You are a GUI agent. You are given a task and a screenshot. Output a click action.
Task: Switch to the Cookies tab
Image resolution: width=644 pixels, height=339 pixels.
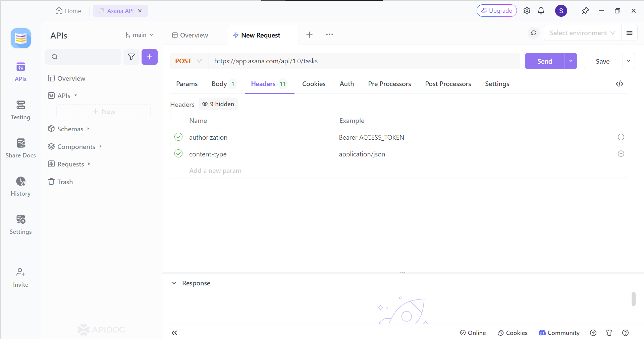point(314,84)
